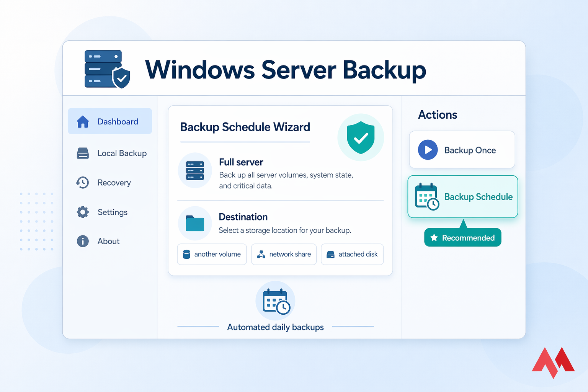Start a Backup Once action
This screenshot has height=392, width=588.
point(462,150)
